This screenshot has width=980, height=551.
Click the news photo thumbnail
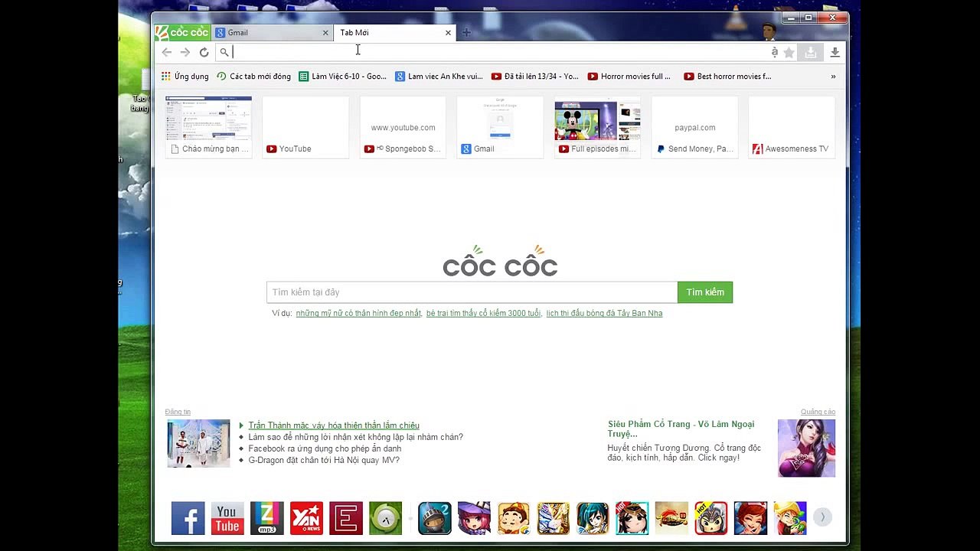point(198,443)
